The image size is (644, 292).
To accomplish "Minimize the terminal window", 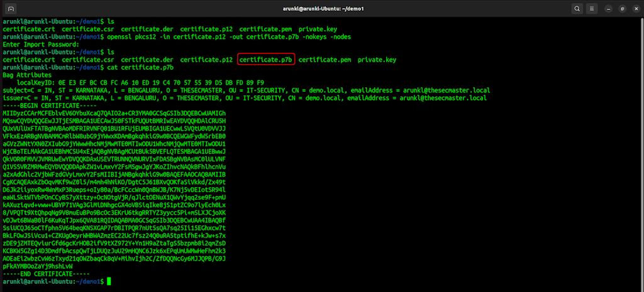I will click(609, 9).
